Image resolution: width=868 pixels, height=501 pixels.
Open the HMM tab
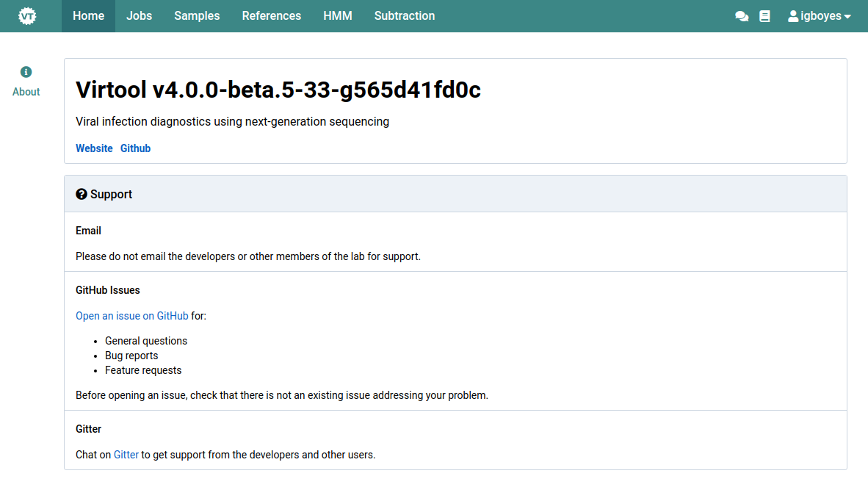coord(338,15)
